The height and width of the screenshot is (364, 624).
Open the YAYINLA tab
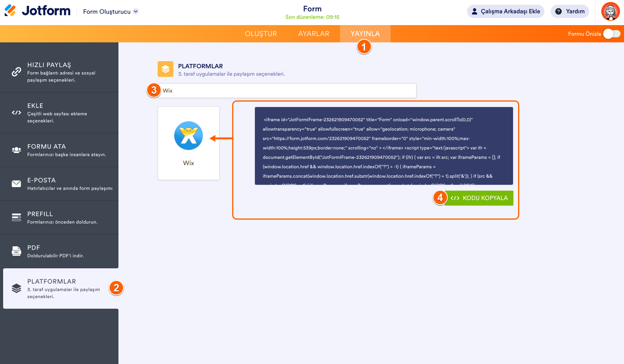click(x=365, y=34)
